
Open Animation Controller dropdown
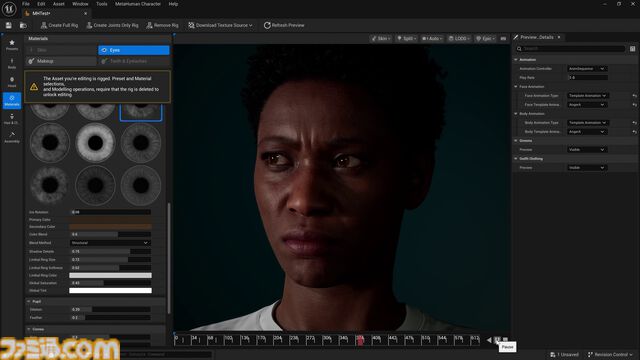pos(587,69)
